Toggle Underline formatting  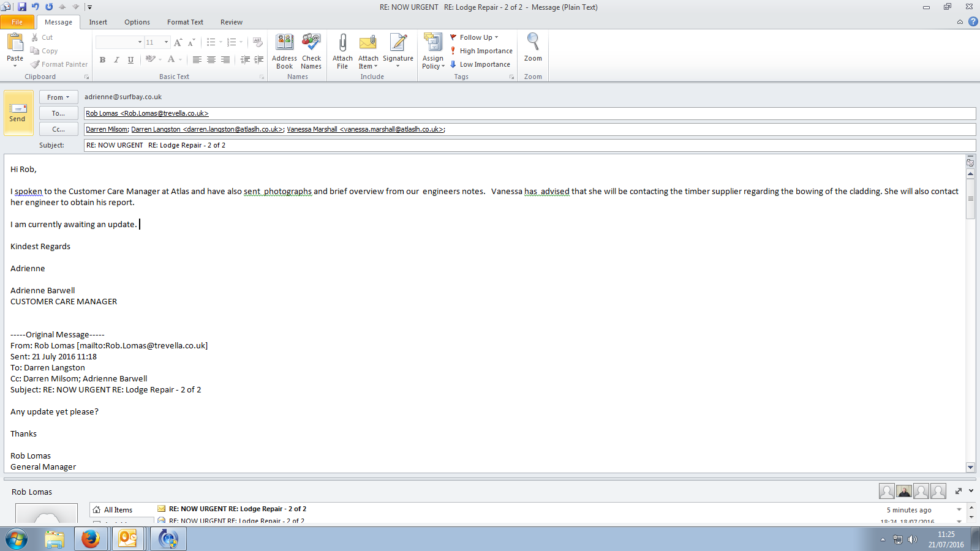(x=130, y=59)
